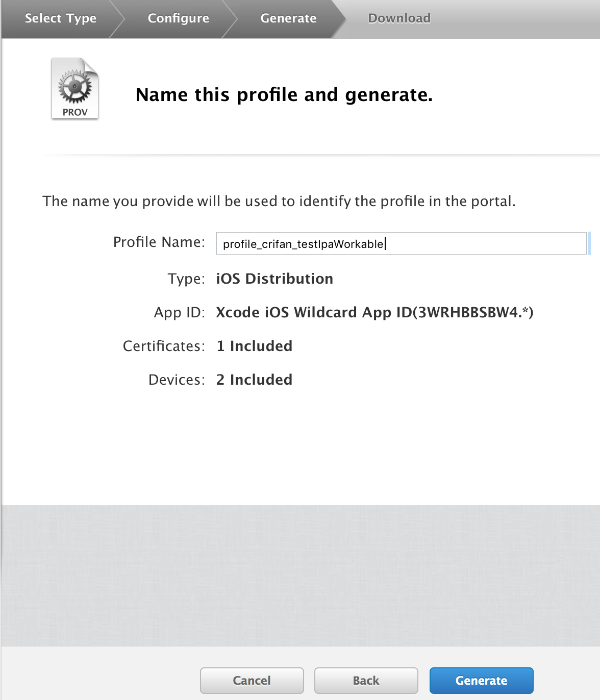Cancel the profile creation
The image size is (600, 700).
(252, 681)
